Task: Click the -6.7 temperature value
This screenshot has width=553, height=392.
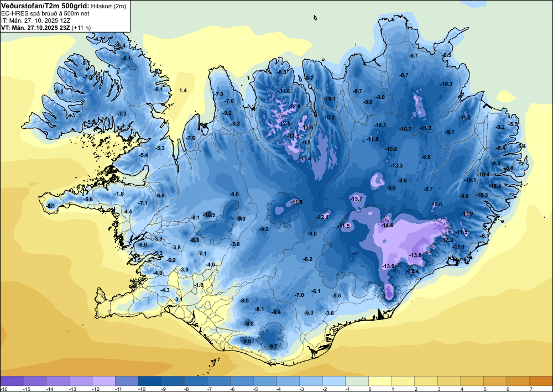Action: [413, 56]
